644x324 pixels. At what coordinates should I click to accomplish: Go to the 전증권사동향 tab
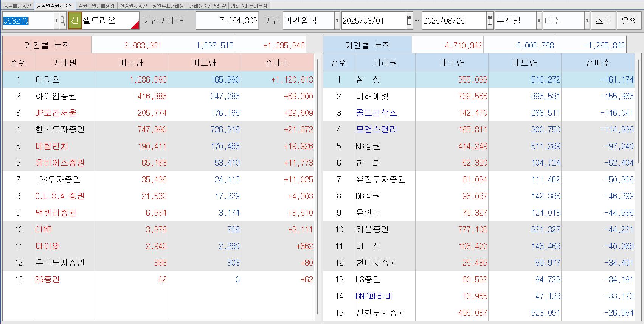133,6
